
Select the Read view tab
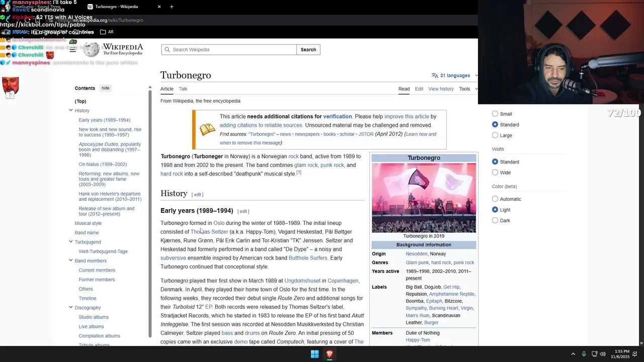(404, 89)
